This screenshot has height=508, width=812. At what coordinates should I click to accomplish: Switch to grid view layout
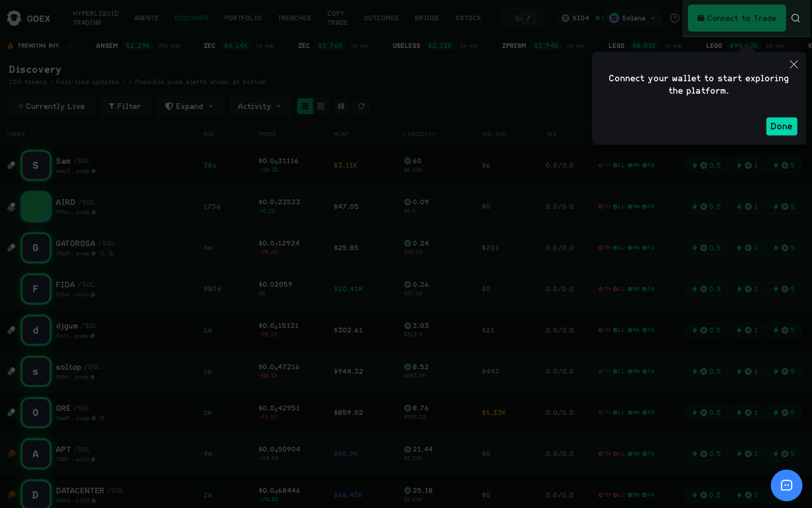321,106
